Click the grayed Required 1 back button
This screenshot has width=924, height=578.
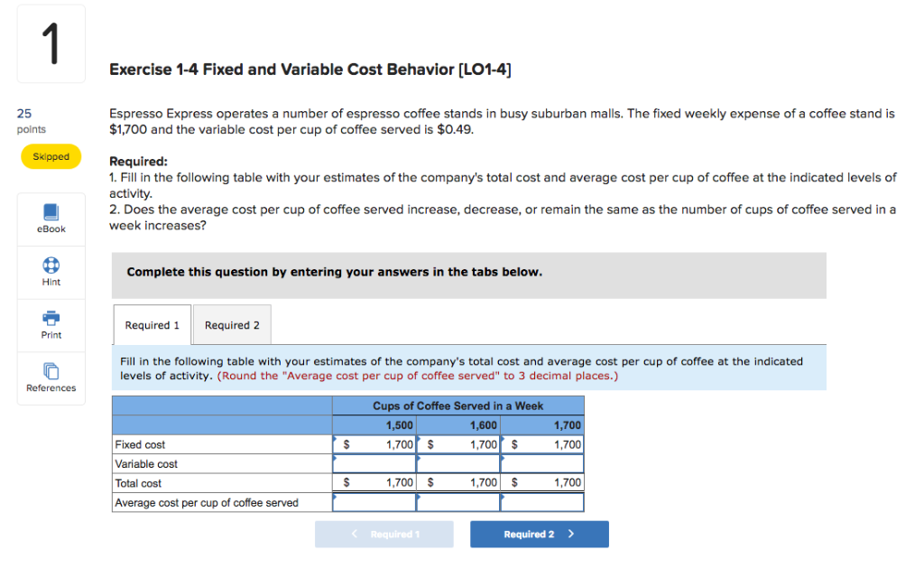pyautogui.click(x=383, y=534)
